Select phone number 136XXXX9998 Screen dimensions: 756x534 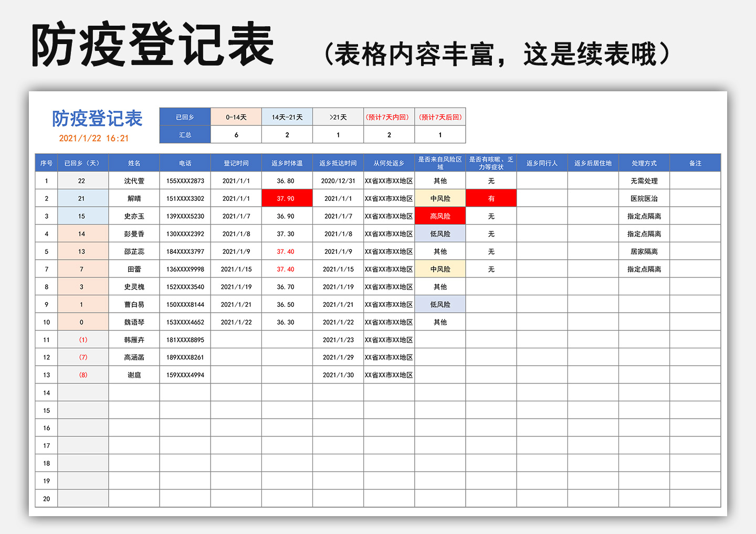(185, 269)
